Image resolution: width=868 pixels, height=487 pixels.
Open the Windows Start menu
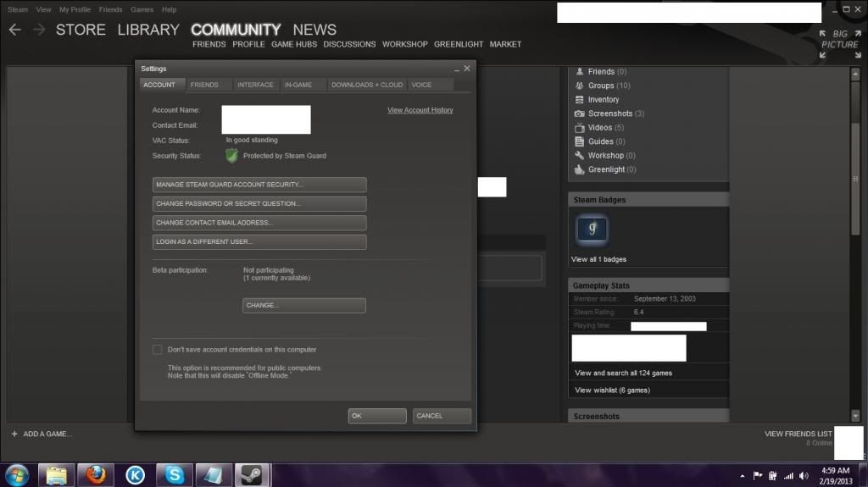(17, 475)
